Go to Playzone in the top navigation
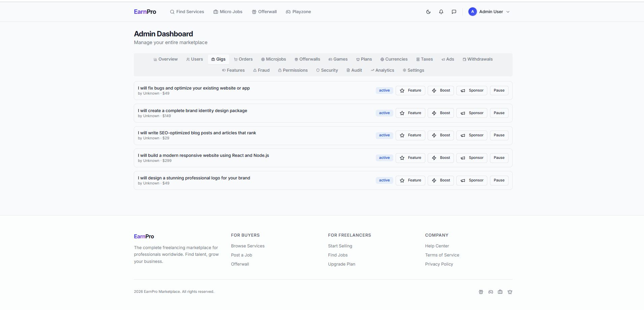 tap(298, 12)
